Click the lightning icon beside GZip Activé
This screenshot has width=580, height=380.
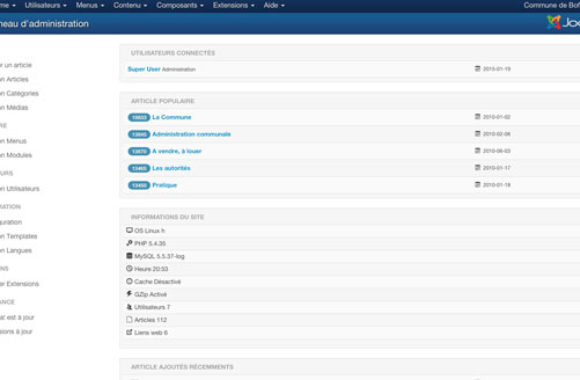tap(129, 294)
